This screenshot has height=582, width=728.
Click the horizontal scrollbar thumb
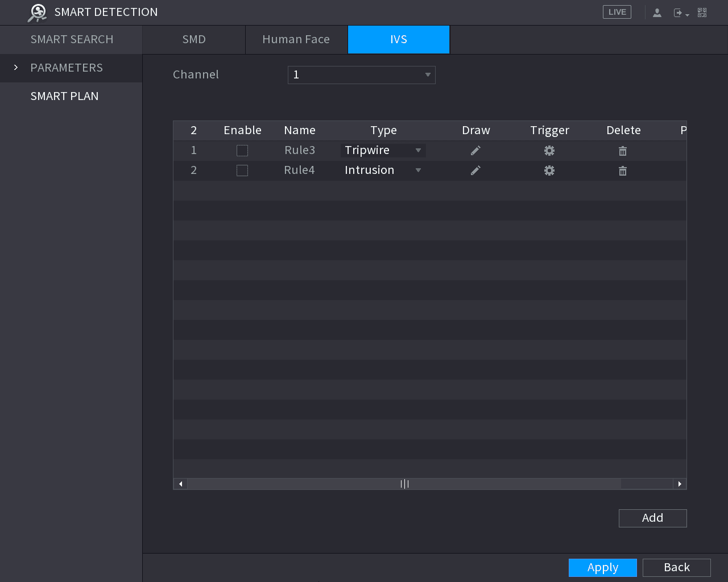tap(404, 484)
